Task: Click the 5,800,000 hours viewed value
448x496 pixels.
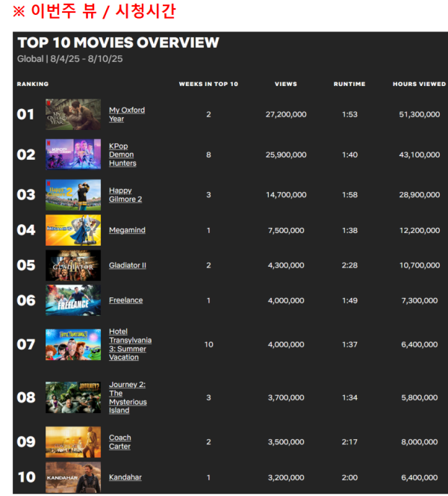Action: pyautogui.click(x=419, y=397)
